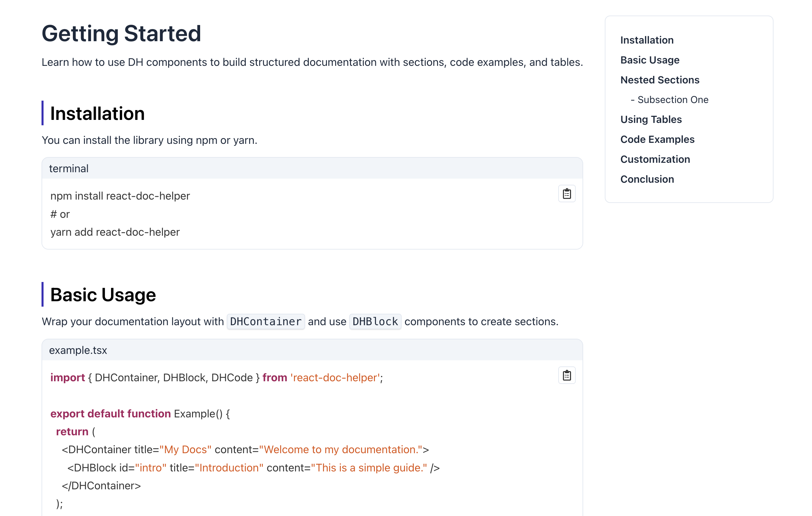
Task: Select the Subsection One sub-item
Action: tap(672, 100)
